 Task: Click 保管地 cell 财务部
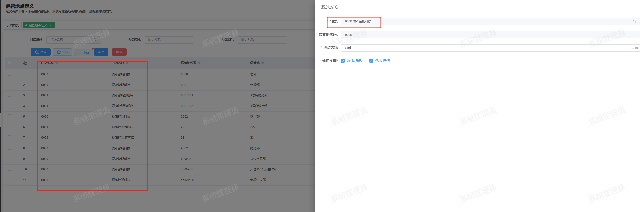[x=255, y=148]
